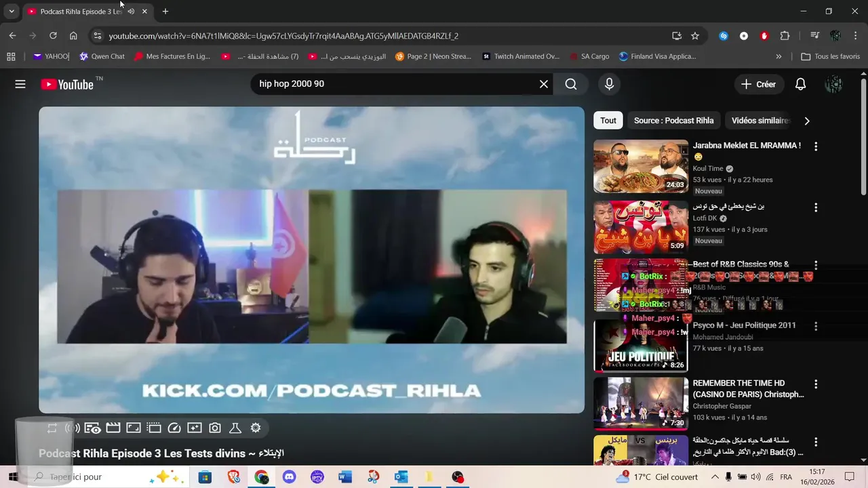868x488 pixels.
Task: Open Psyco M - Jeu Politique 2011 title
Action: click(744, 325)
